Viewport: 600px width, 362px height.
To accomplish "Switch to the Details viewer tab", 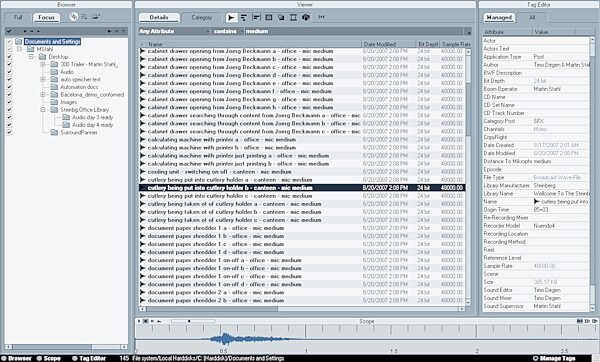I will click(159, 17).
